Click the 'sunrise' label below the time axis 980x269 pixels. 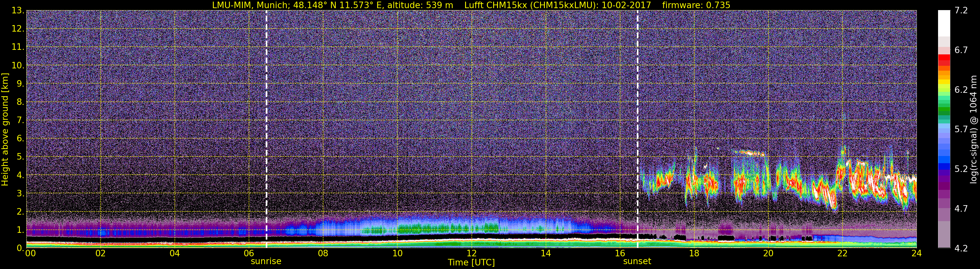pos(266,262)
